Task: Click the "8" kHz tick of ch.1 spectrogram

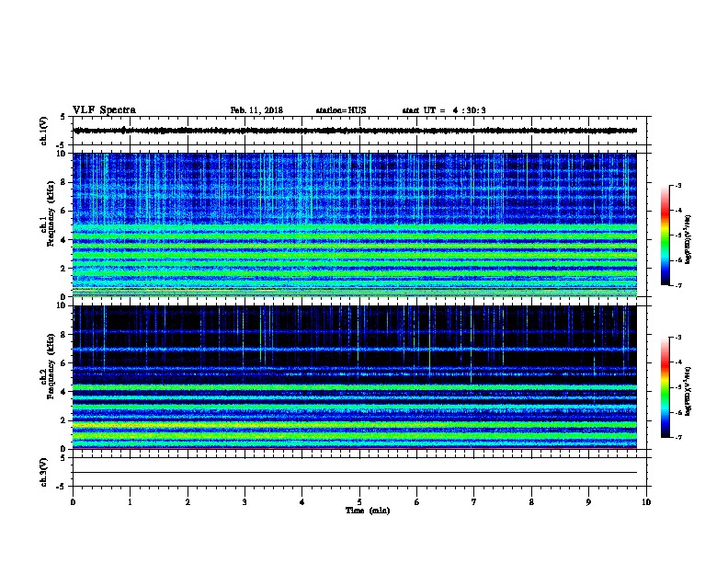Action: (x=64, y=182)
